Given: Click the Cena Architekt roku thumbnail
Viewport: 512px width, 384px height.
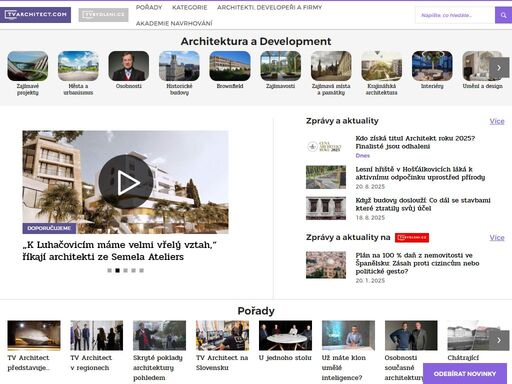Looking at the screenshot, I should tap(326, 146).
